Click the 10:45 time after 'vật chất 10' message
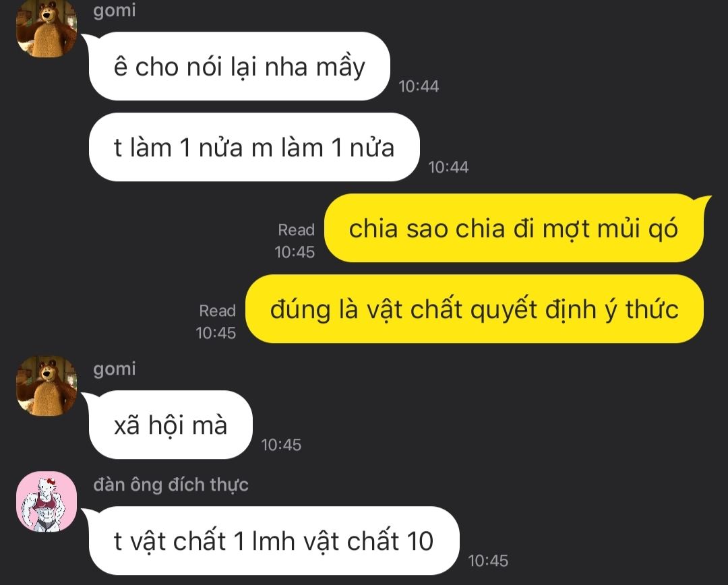The image size is (728, 585). [488, 560]
